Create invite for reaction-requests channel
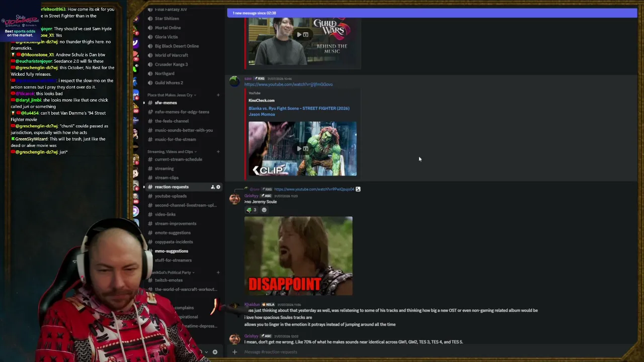The width and height of the screenshot is (644, 362). pos(212,187)
